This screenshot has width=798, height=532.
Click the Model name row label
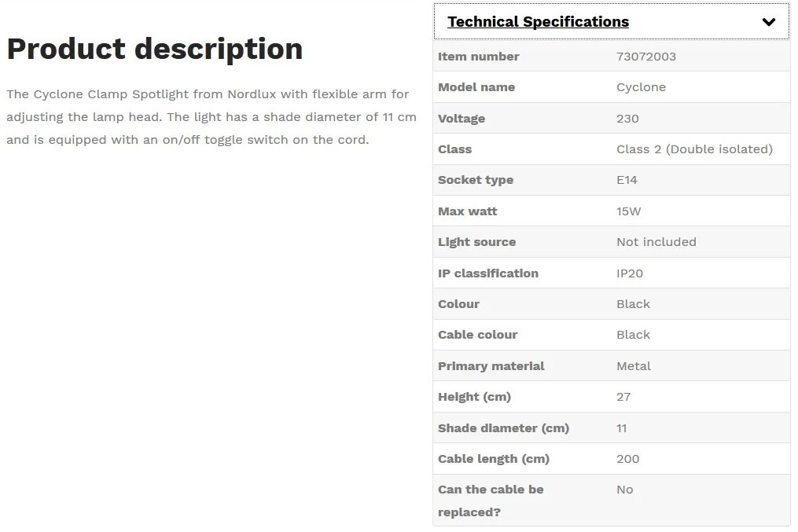[x=476, y=87]
